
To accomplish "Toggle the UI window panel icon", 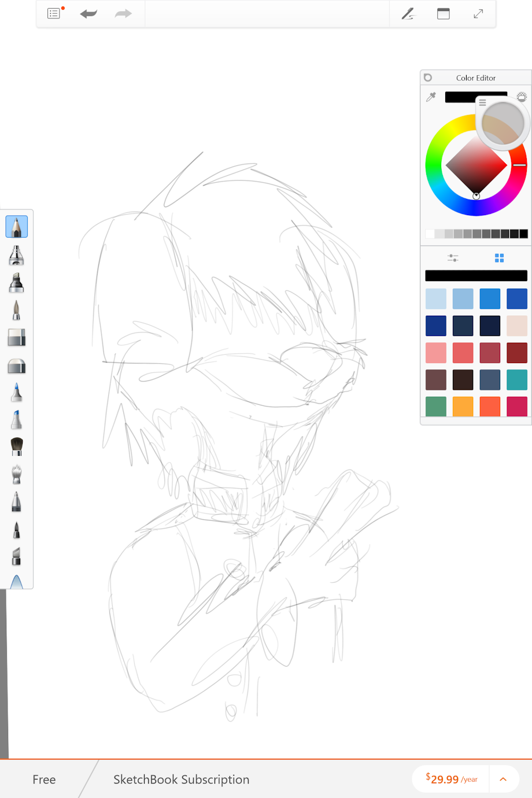I will pos(444,14).
